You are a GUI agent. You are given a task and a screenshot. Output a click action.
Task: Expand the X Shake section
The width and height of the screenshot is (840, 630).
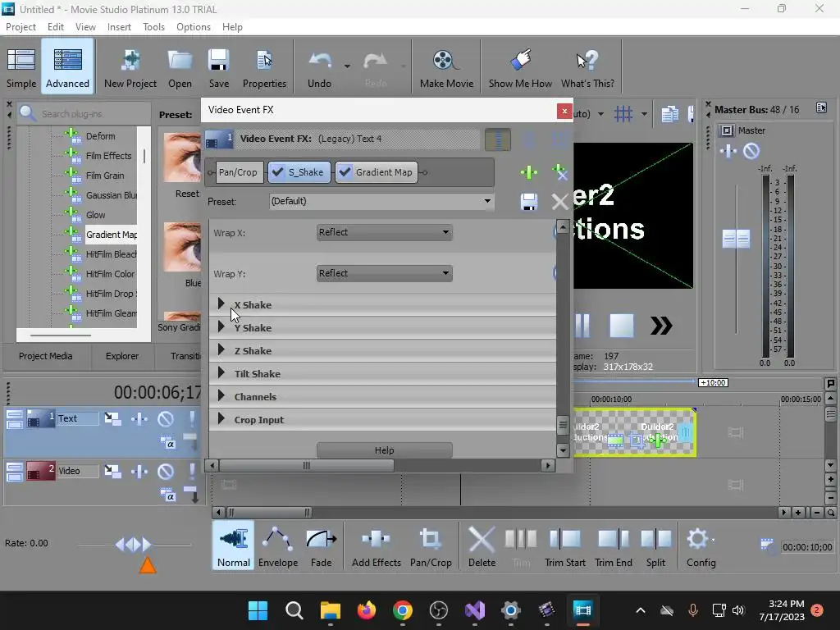tap(221, 304)
